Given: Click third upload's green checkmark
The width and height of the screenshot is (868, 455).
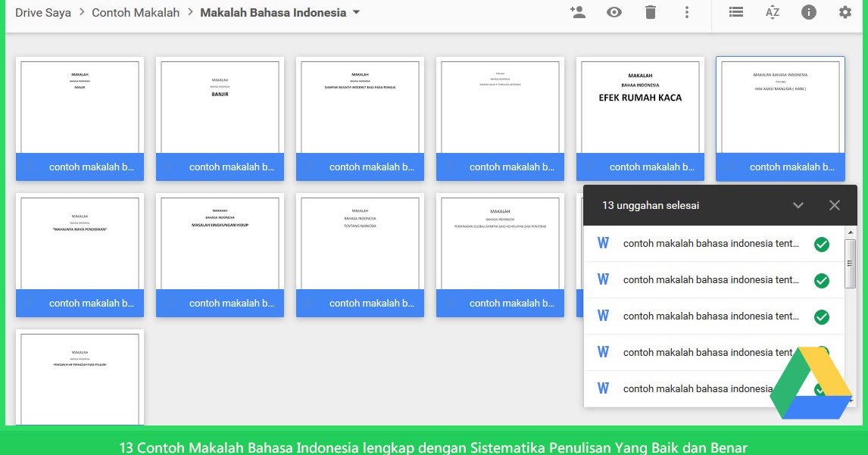Looking at the screenshot, I should pos(822,317).
